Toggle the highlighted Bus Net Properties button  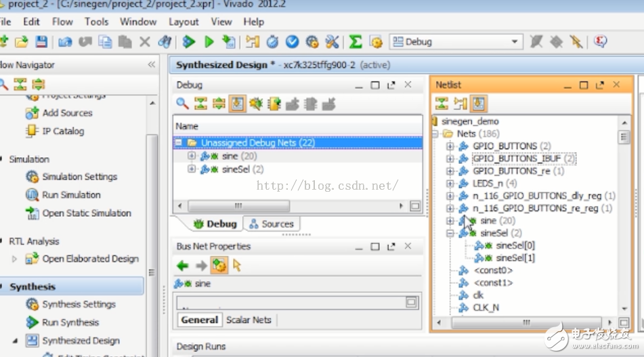[x=219, y=266]
